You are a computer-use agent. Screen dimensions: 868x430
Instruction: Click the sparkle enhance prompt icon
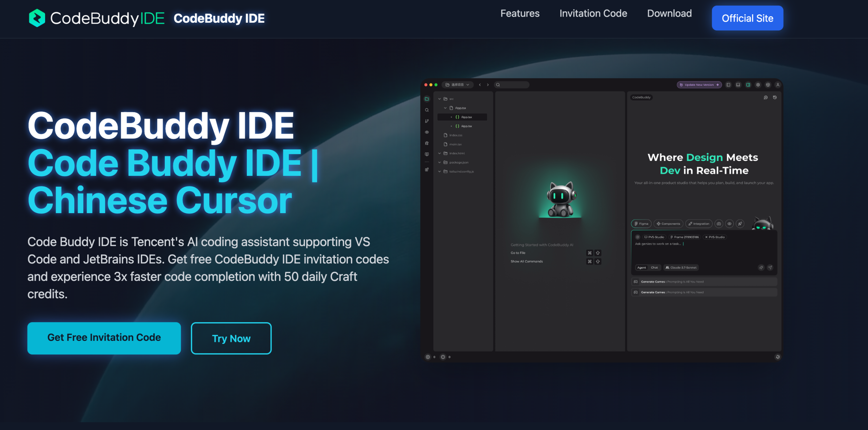(761, 267)
